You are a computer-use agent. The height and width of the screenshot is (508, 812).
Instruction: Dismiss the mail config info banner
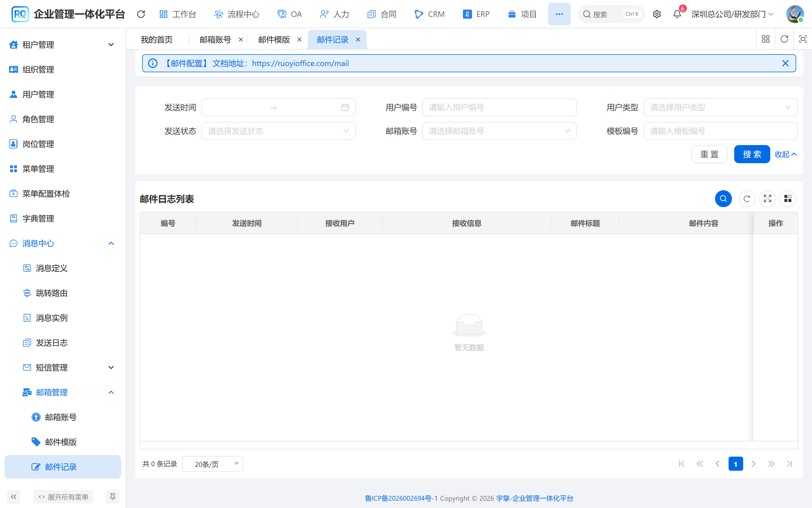785,63
